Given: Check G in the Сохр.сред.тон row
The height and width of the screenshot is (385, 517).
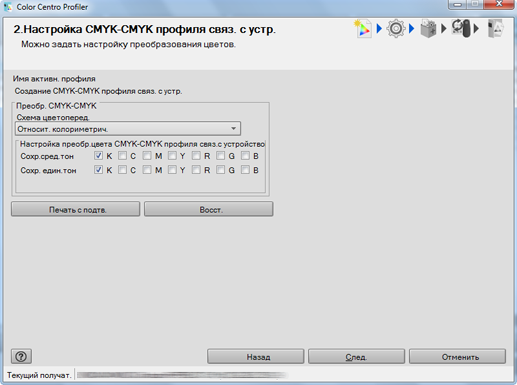Looking at the screenshot, I should click(220, 156).
